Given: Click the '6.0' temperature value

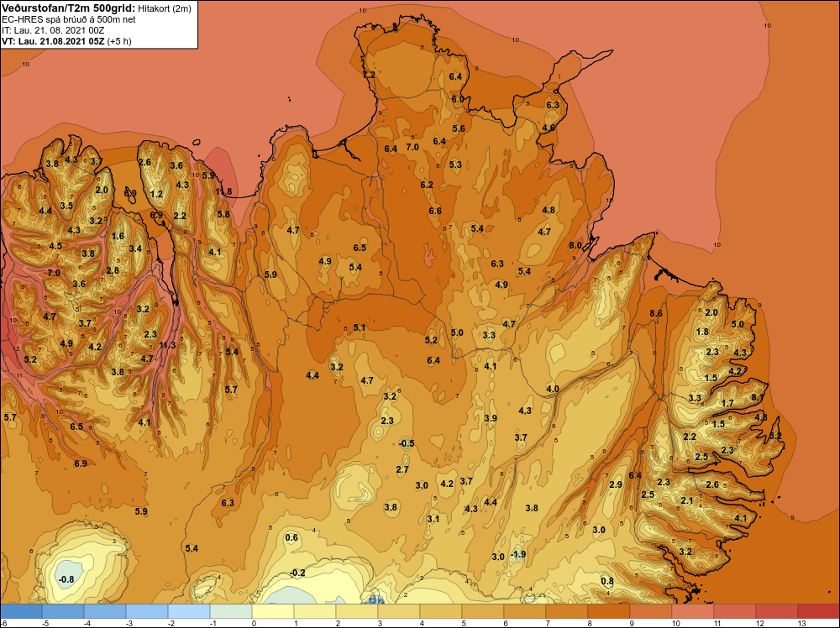Looking at the screenshot, I should pos(458,99).
